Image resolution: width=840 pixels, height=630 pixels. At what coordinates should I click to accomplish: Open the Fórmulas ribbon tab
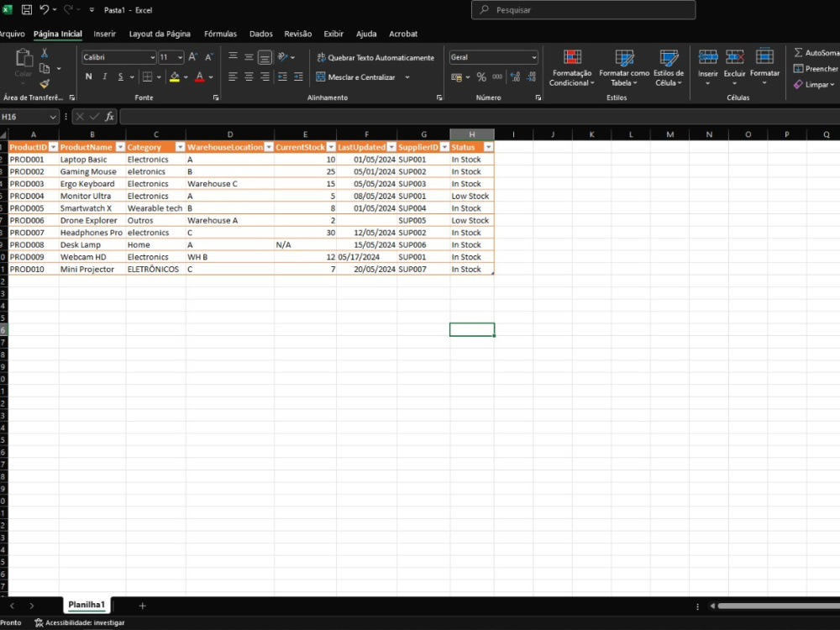[220, 34]
